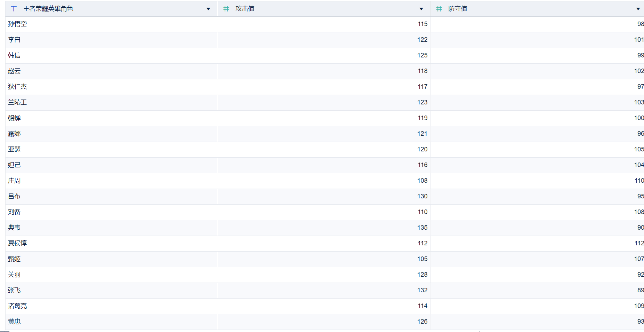Click the 张飞 name cell
This screenshot has height=332, width=644.
click(112, 290)
